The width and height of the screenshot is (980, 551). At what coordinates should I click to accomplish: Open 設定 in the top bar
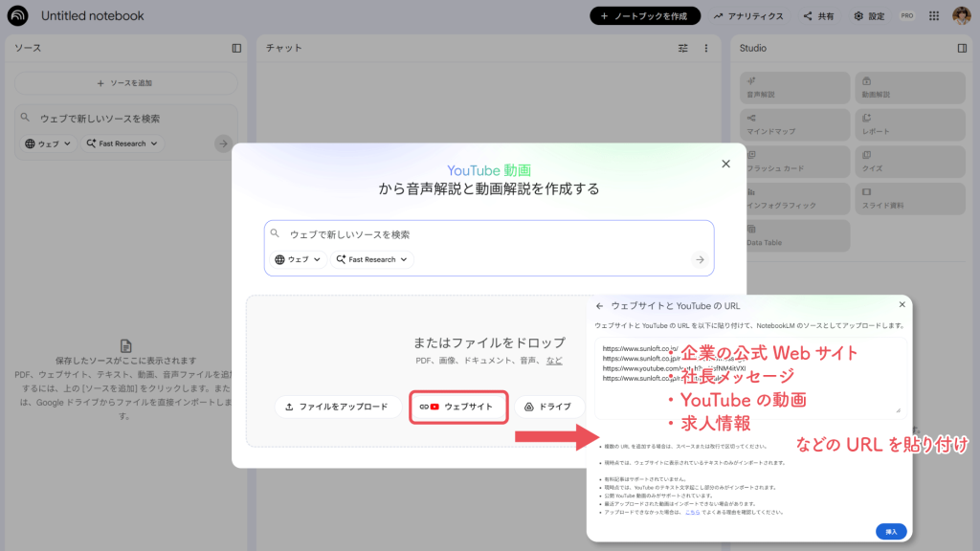(x=869, y=16)
